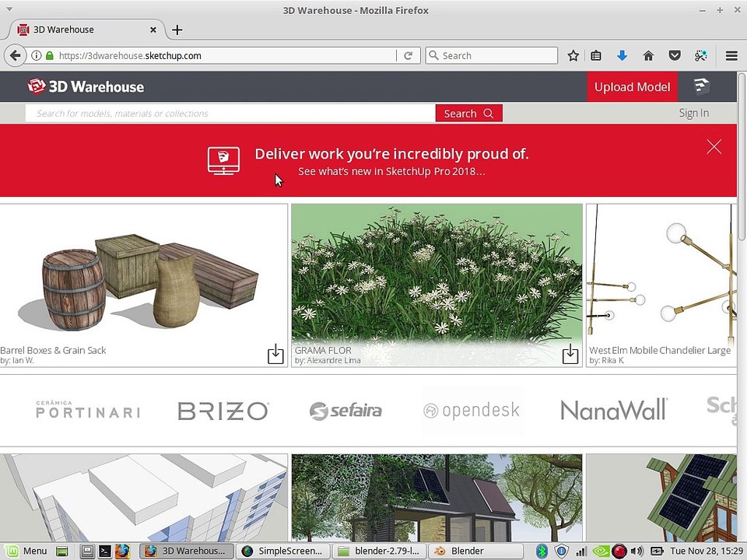Viewport: 747px width, 560px height.
Task: Download the GRAMA FLOR model
Action: tap(570, 355)
